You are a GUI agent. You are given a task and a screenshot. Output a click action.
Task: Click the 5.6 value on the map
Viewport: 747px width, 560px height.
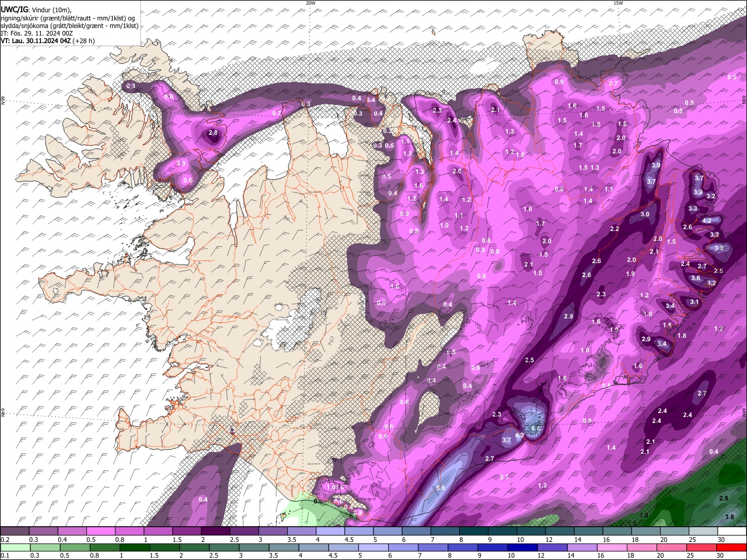[x=441, y=488]
